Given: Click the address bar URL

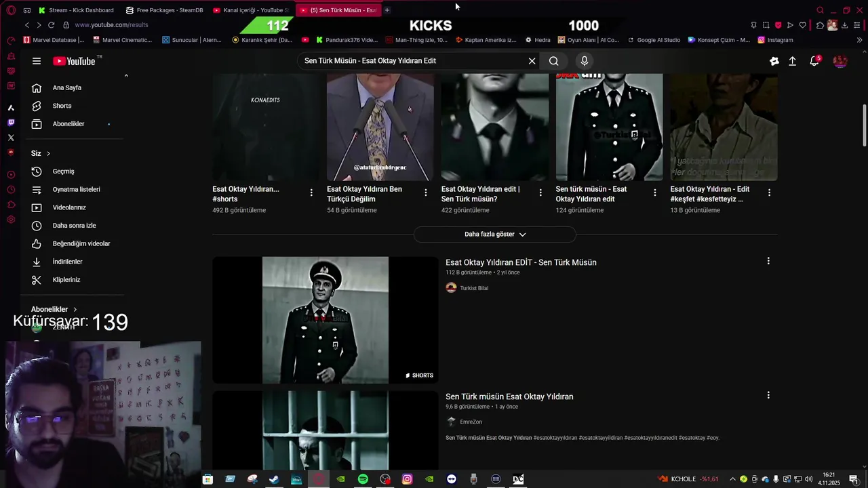Looking at the screenshot, I should 111,25.
